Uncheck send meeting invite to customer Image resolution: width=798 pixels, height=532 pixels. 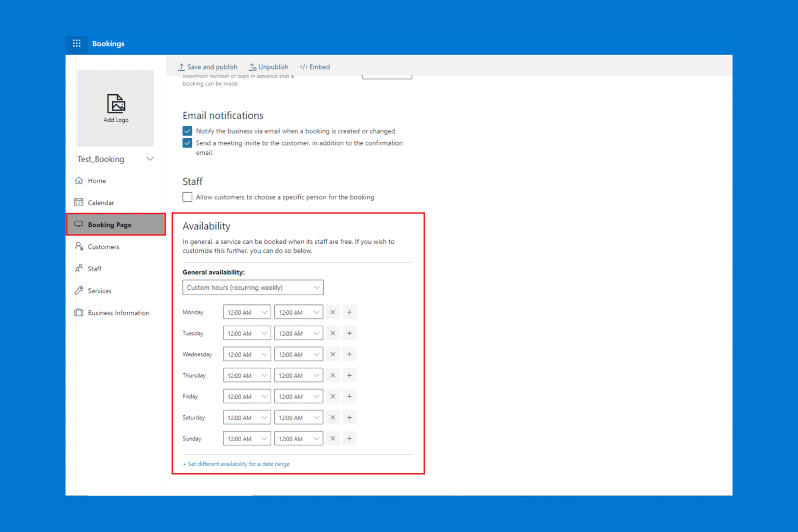(x=188, y=143)
